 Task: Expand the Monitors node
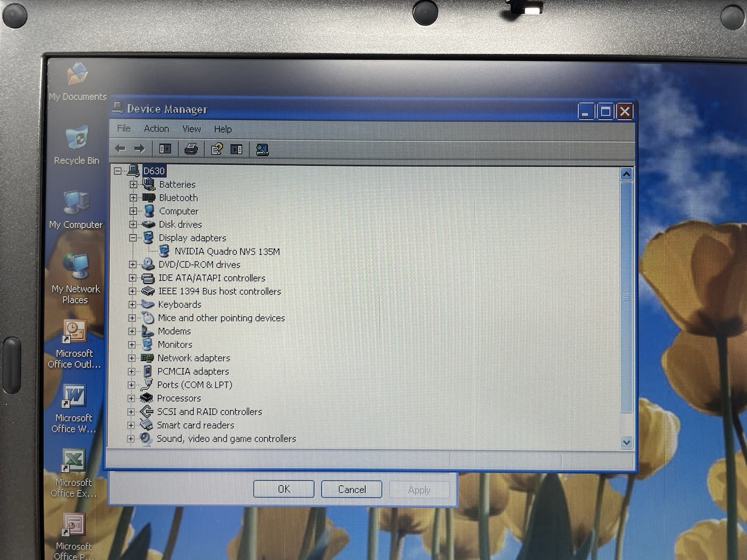click(x=132, y=345)
